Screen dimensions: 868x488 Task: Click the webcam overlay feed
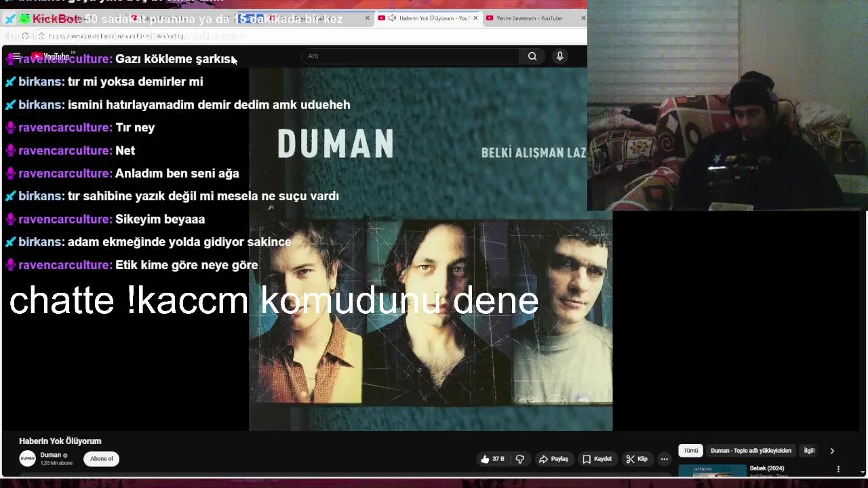728,105
